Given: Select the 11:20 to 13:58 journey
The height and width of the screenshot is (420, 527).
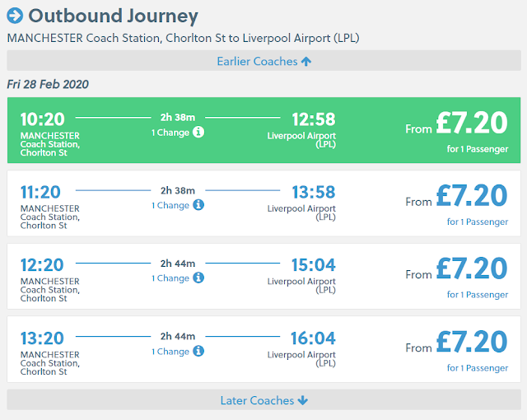Looking at the screenshot, I should pos(263,203).
